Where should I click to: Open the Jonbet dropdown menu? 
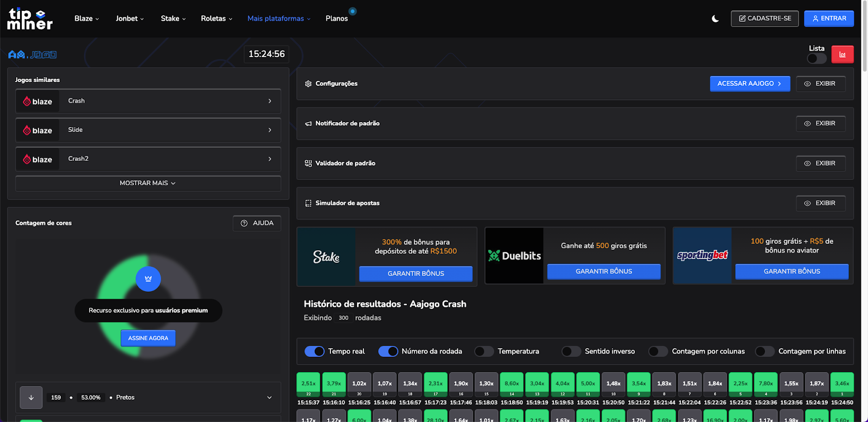tap(130, 18)
